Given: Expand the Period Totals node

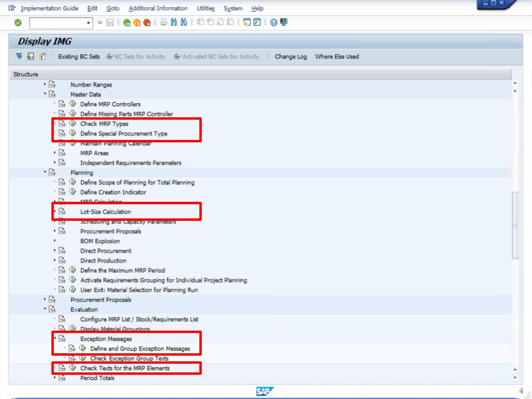Looking at the screenshot, I should tap(55, 377).
